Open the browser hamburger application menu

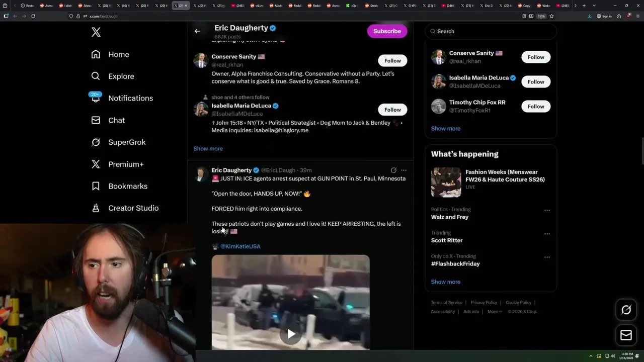click(x=637, y=16)
